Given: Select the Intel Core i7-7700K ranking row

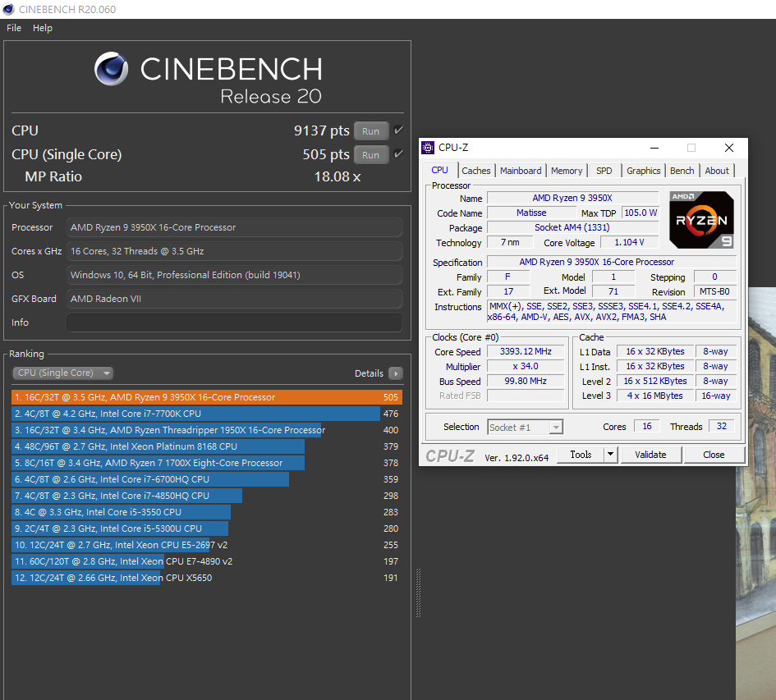Looking at the screenshot, I should pos(207,414).
